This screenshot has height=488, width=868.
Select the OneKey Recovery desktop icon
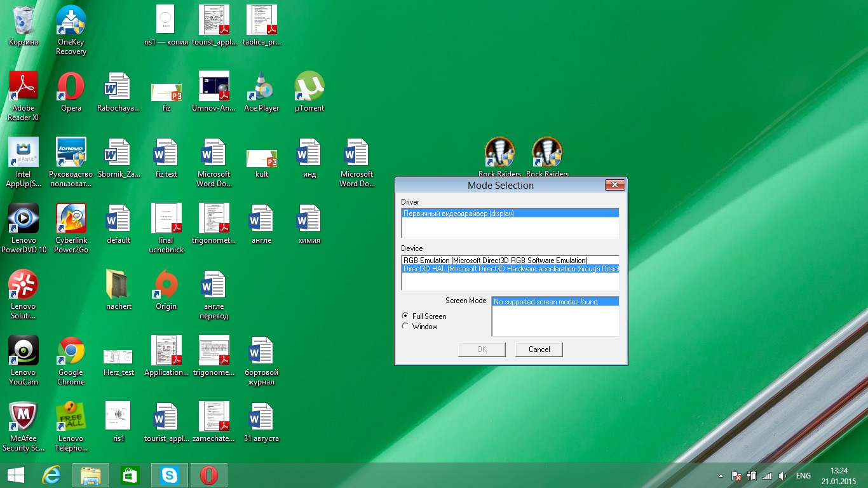pyautogui.click(x=71, y=30)
